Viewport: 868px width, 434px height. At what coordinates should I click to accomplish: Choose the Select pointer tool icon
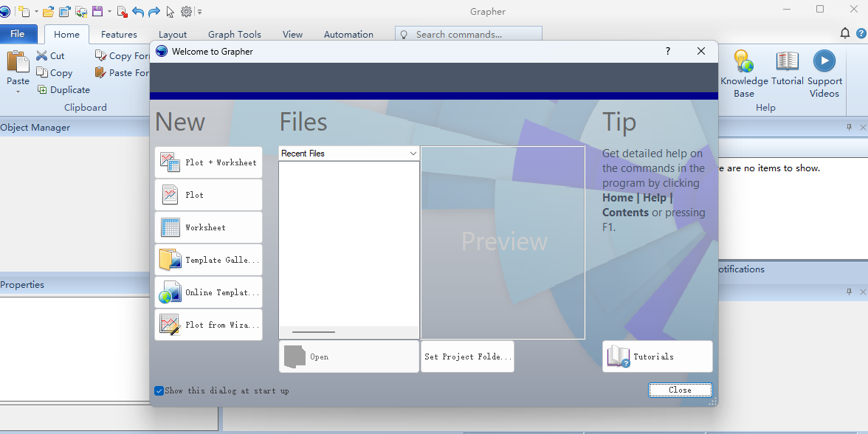point(170,11)
